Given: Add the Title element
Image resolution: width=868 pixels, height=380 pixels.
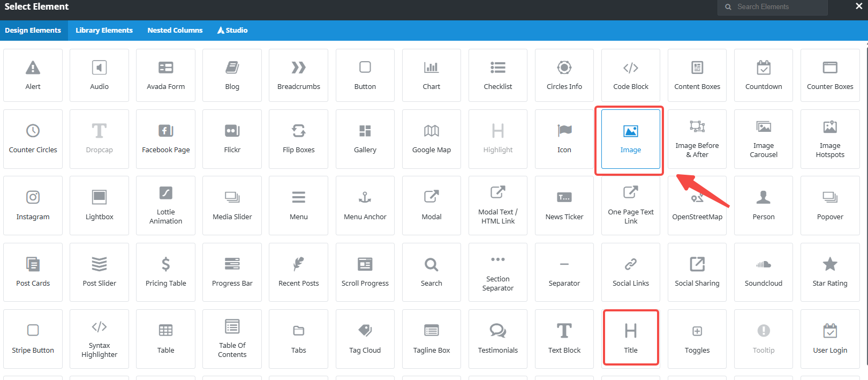Looking at the screenshot, I should coord(630,338).
